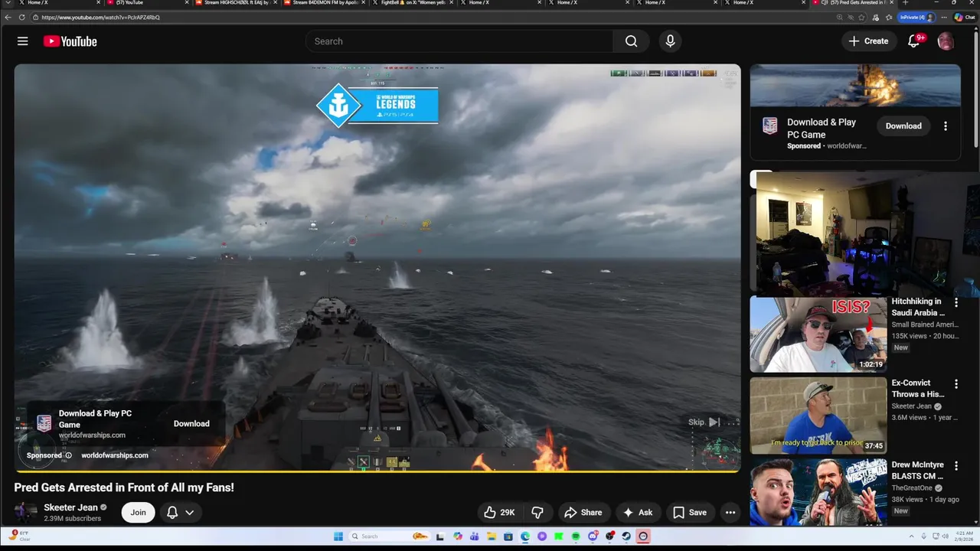Screen dimensions: 980x551
Task: Open subscription notification bell dropdown
Action: point(180,513)
